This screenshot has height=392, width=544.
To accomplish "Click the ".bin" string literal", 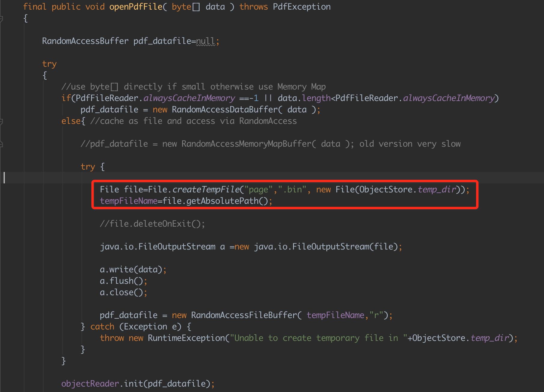I will pos(292,189).
